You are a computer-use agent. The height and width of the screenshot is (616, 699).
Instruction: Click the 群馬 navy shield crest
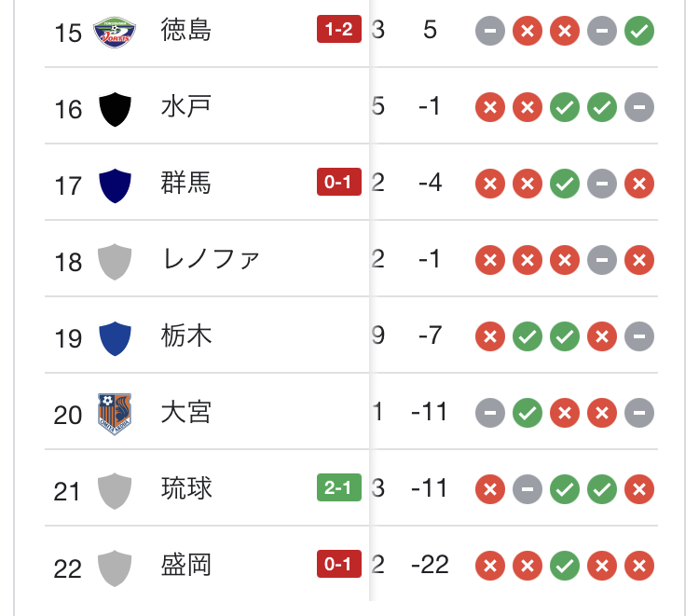[x=115, y=185]
